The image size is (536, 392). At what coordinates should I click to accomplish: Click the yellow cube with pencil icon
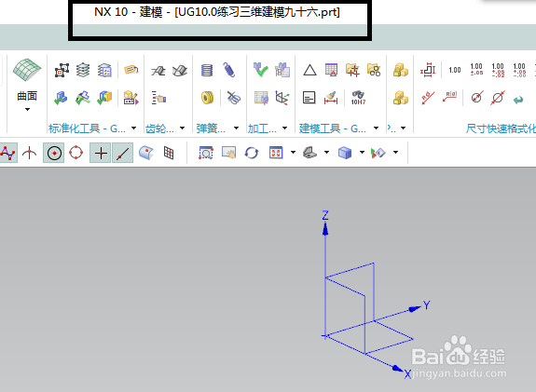tap(131, 99)
